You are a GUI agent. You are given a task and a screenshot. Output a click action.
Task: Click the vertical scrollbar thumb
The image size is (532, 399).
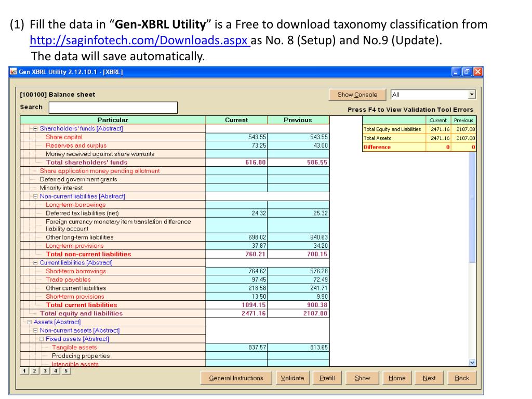click(x=472, y=207)
